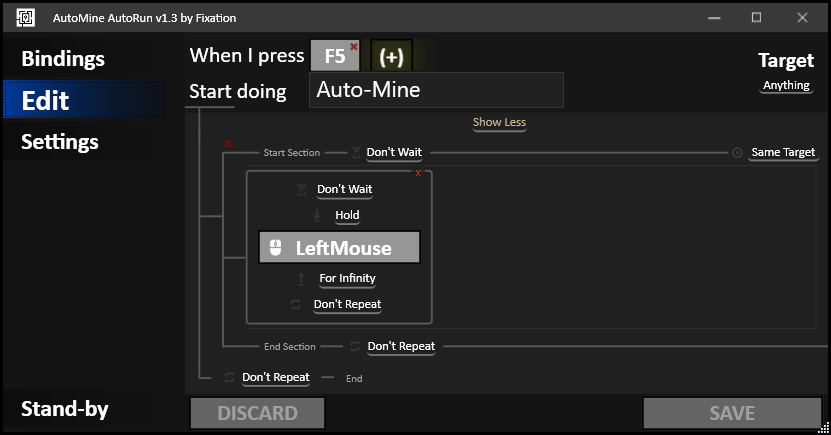
Task: Switch to the Bindings tab
Action: click(x=63, y=59)
